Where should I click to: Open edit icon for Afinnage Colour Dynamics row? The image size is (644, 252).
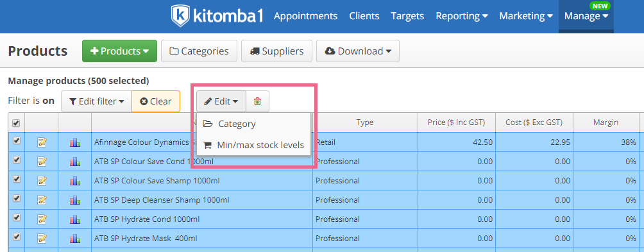coord(42,142)
